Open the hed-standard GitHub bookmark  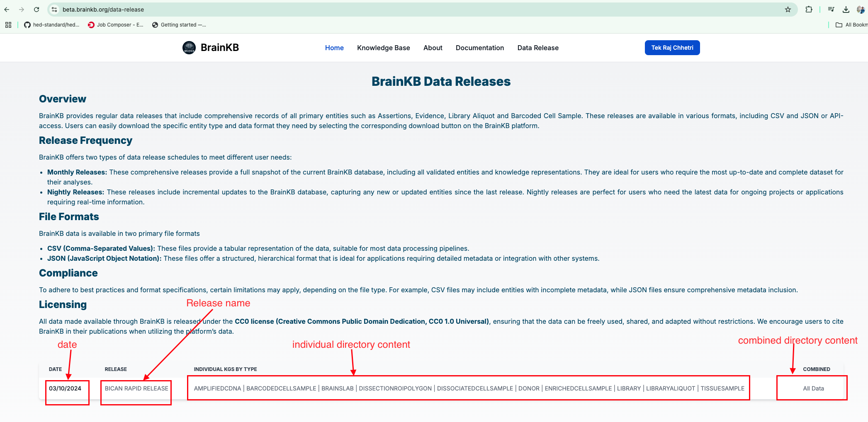51,25
